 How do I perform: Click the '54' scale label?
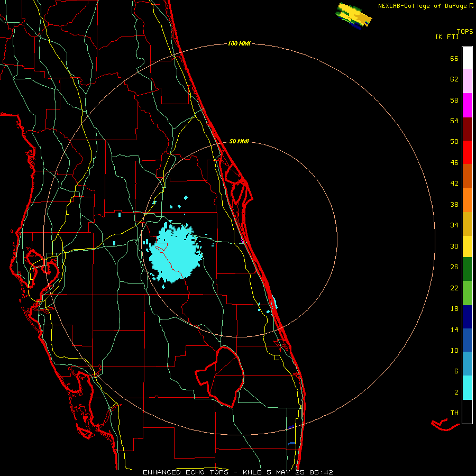[454, 121]
